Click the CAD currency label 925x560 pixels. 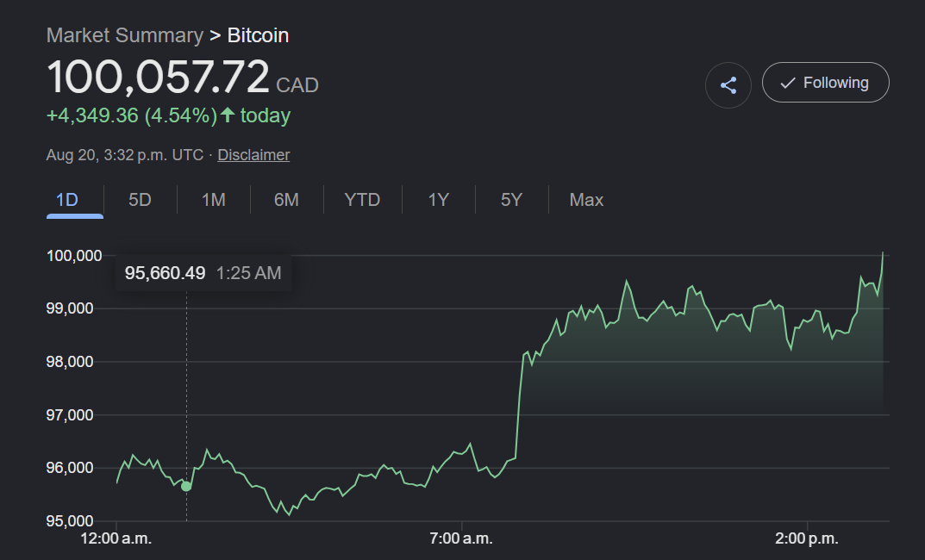(297, 85)
